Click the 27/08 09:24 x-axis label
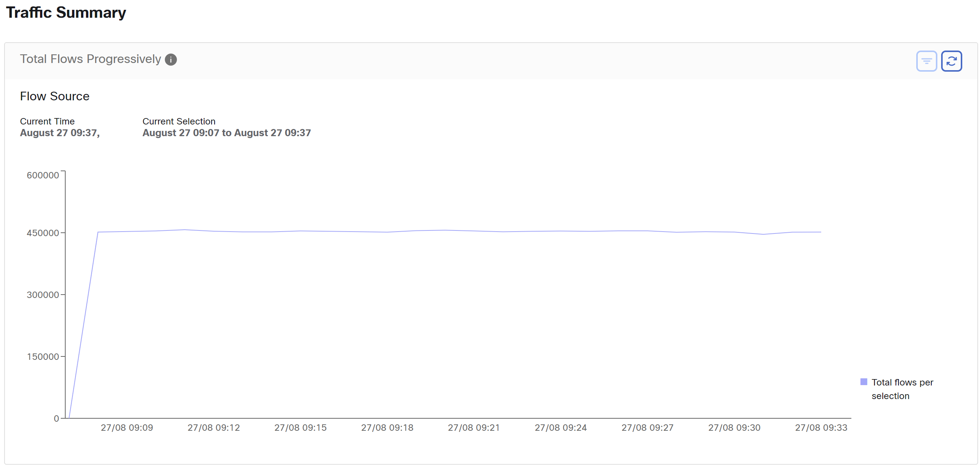Viewport: 980px width, 473px height. pyautogui.click(x=561, y=428)
